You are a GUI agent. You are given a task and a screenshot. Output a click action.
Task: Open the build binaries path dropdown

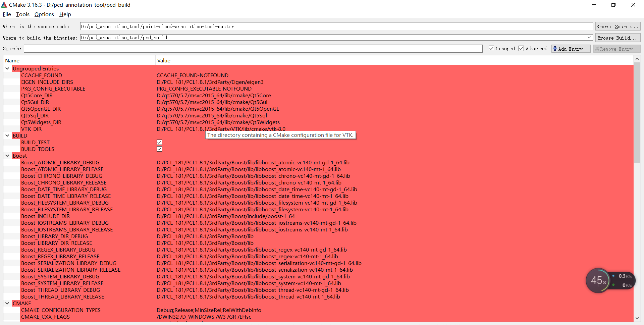click(589, 38)
